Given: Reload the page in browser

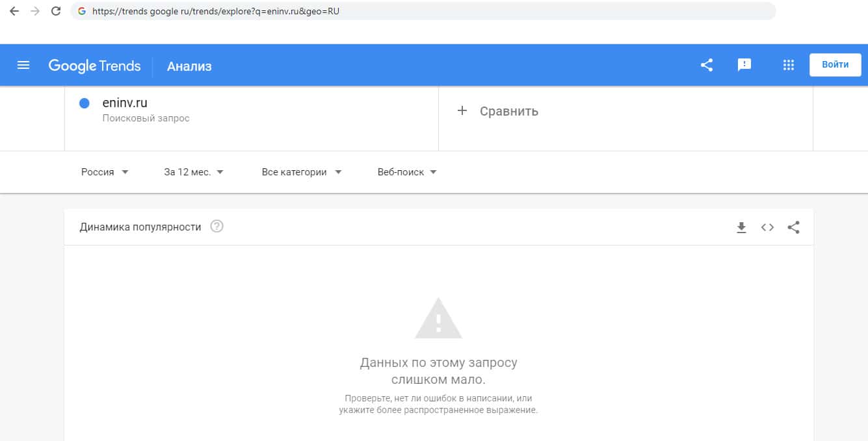Looking at the screenshot, I should pyautogui.click(x=56, y=11).
